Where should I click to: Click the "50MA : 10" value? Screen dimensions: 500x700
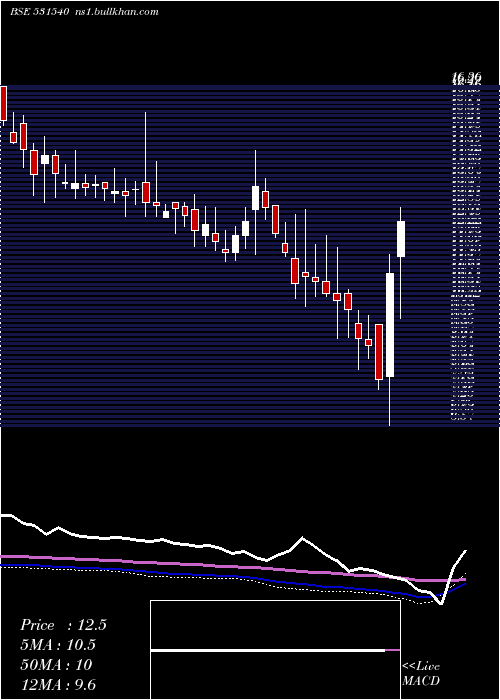tap(56, 665)
